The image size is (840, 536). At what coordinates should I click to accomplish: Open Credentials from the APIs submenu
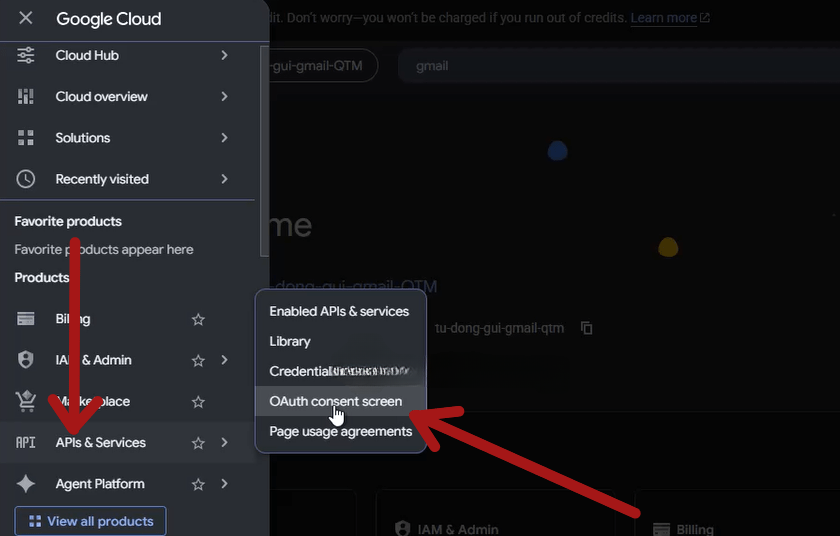340,371
